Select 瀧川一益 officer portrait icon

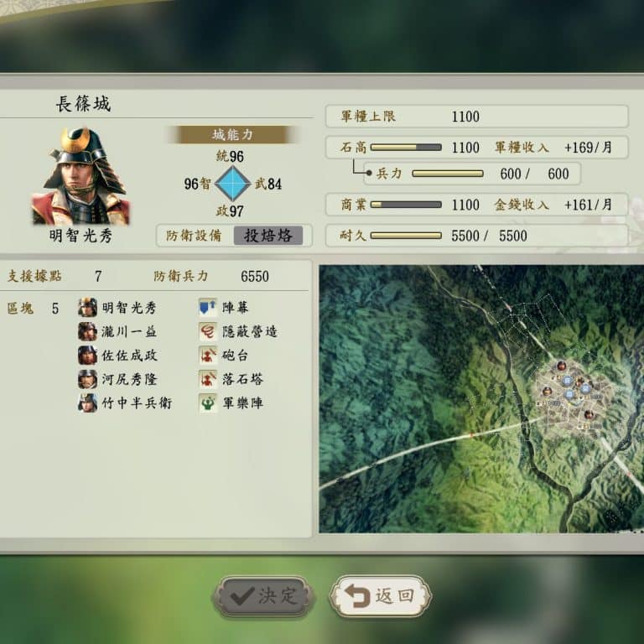point(87,331)
